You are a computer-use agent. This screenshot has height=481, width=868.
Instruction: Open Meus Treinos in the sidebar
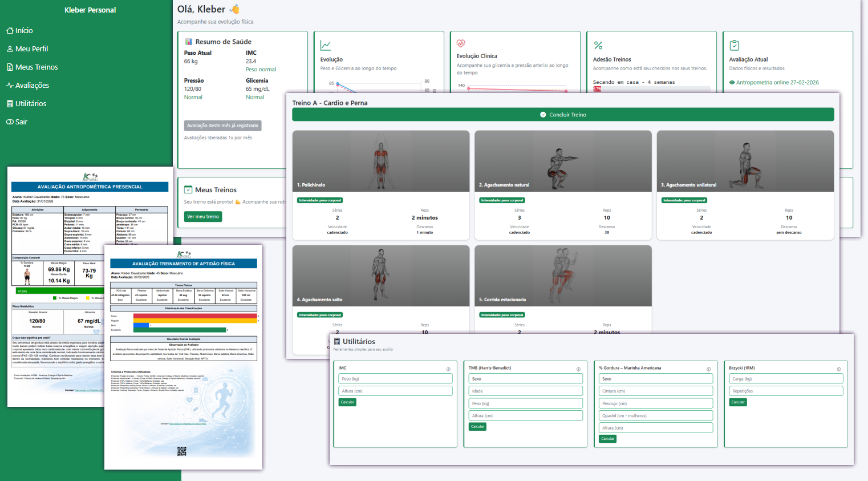coord(36,67)
